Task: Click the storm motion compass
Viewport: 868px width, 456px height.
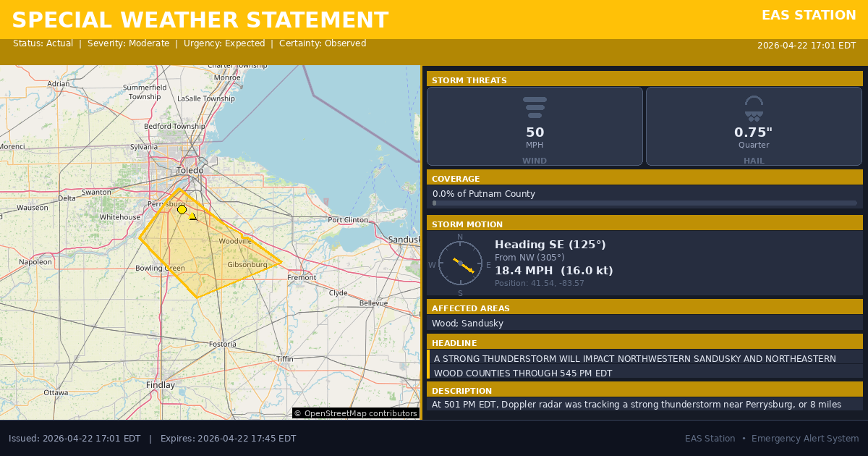Action: coord(460,263)
